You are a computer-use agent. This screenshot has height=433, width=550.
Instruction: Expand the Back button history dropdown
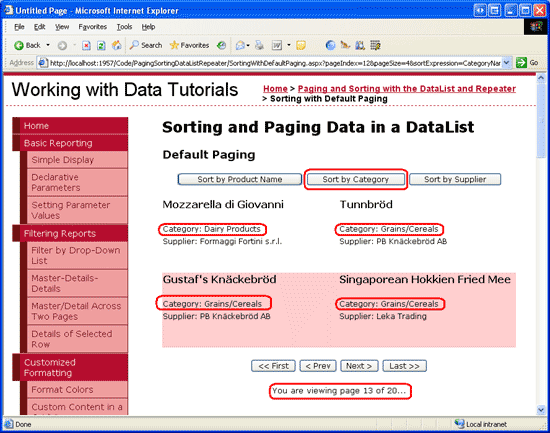[x=48, y=45]
